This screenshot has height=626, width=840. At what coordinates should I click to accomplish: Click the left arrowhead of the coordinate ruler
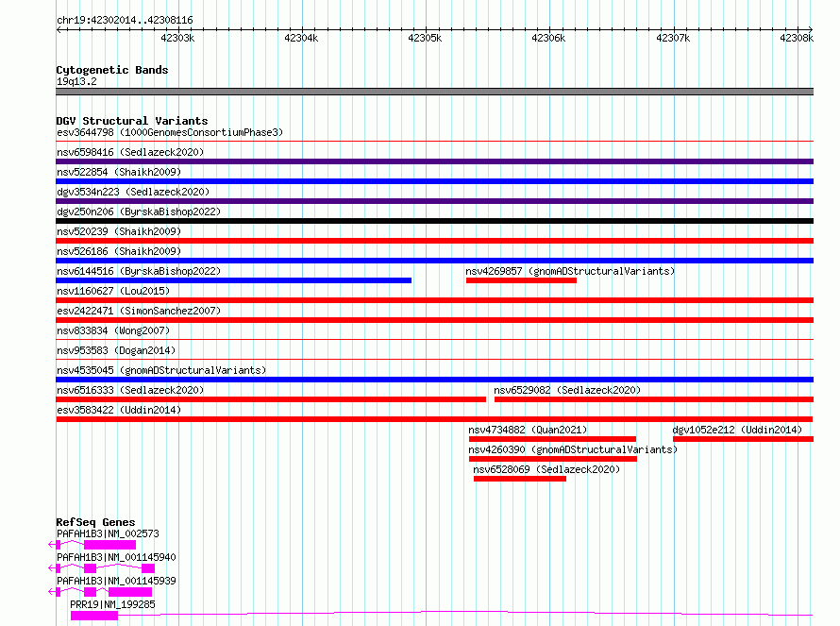[59, 29]
